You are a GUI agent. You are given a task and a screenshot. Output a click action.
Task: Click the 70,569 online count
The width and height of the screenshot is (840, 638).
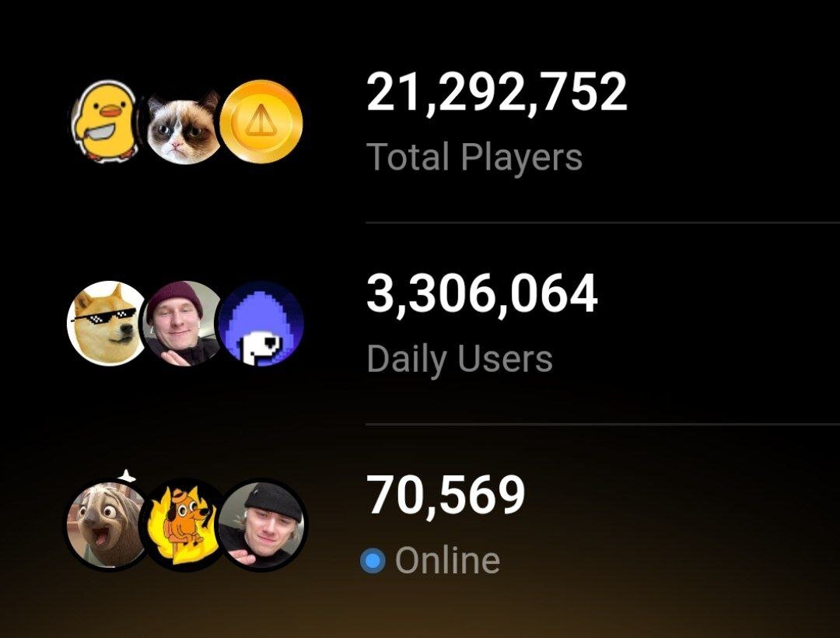(446, 495)
